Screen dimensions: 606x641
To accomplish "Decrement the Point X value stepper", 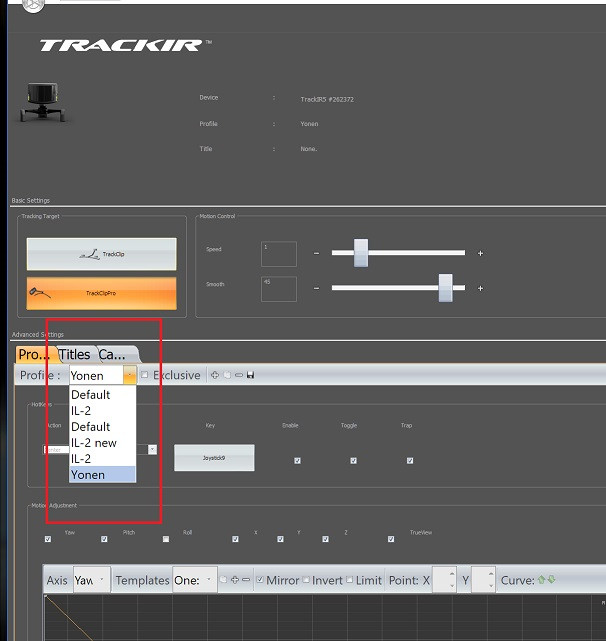I will coord(451,585).
